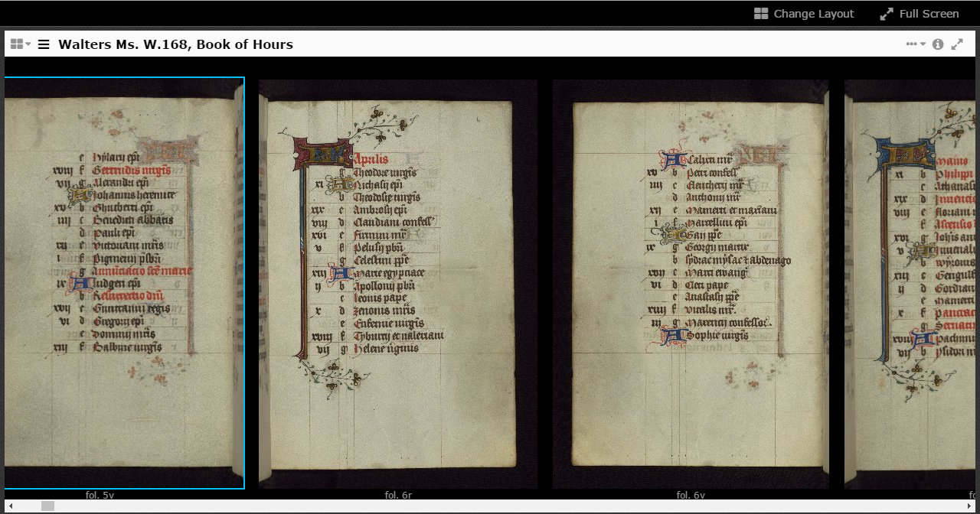Select the fol. 5v page thumbnail

124,282
